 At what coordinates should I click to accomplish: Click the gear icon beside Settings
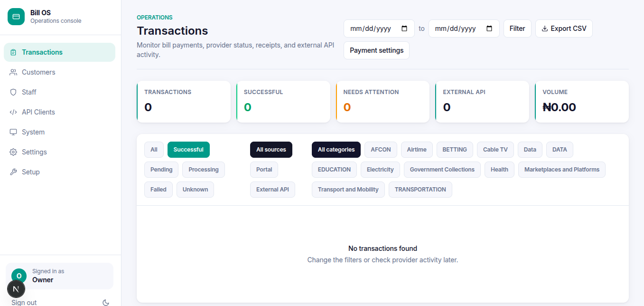(13, 152)
